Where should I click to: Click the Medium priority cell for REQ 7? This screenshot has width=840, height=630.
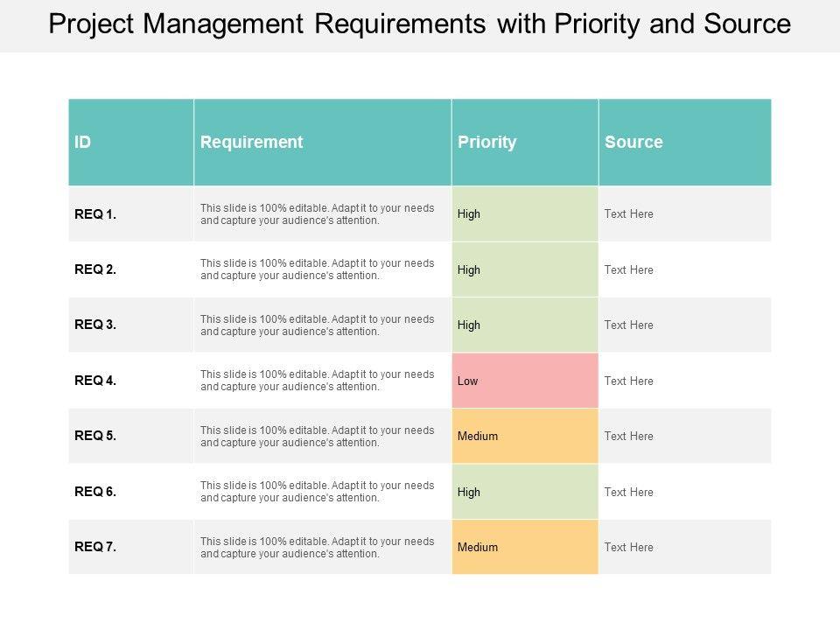point(525,547)
